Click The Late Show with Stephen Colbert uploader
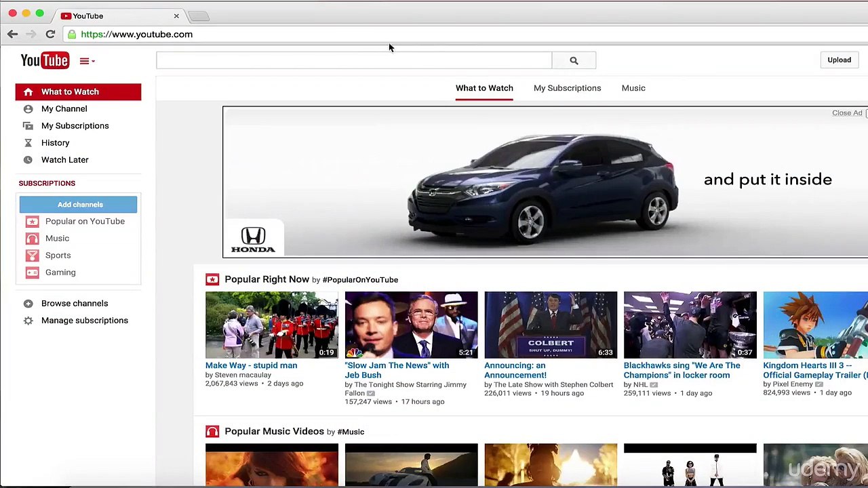 click(553, 384)
